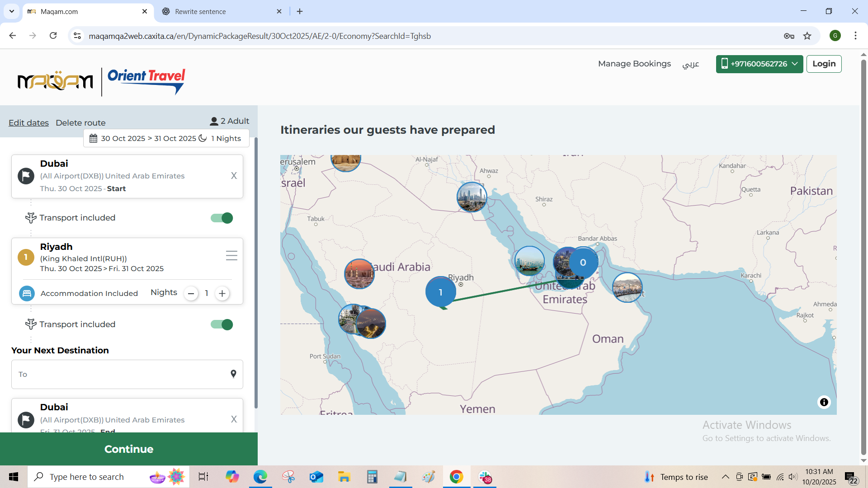Disable the first Transport included toggle
Viewport: 868px width, 488px height.
coord(222,218)
